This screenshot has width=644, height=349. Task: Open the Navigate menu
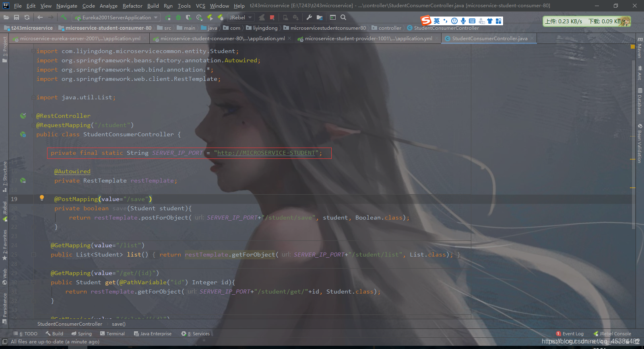pyautogui.click(x=66, y=6)
